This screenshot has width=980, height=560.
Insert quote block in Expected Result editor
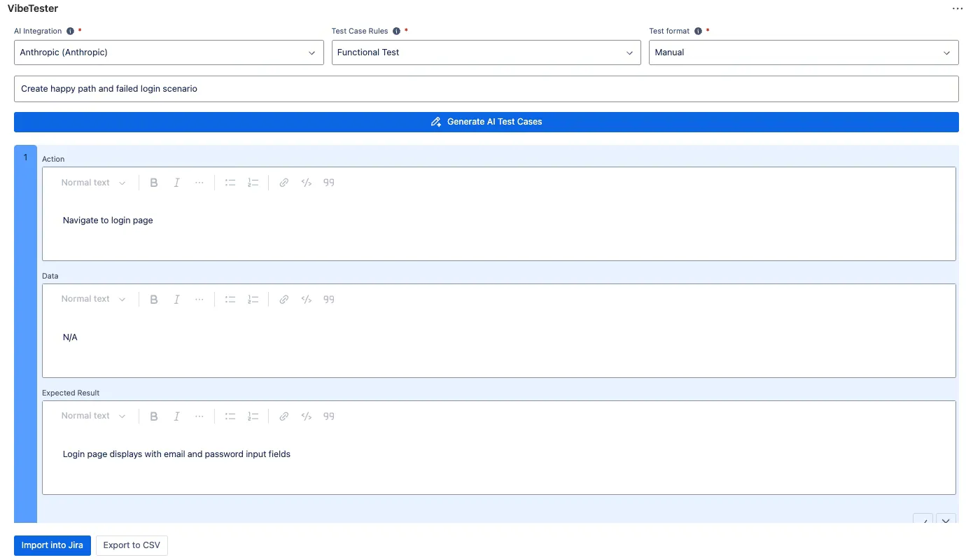[329, 416]
